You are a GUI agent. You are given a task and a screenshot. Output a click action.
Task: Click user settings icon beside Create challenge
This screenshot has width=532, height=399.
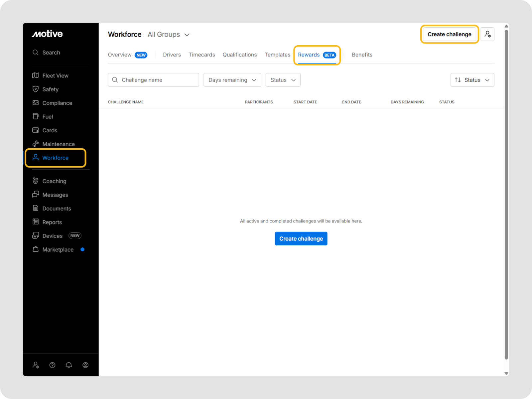[x=487, y=34]
